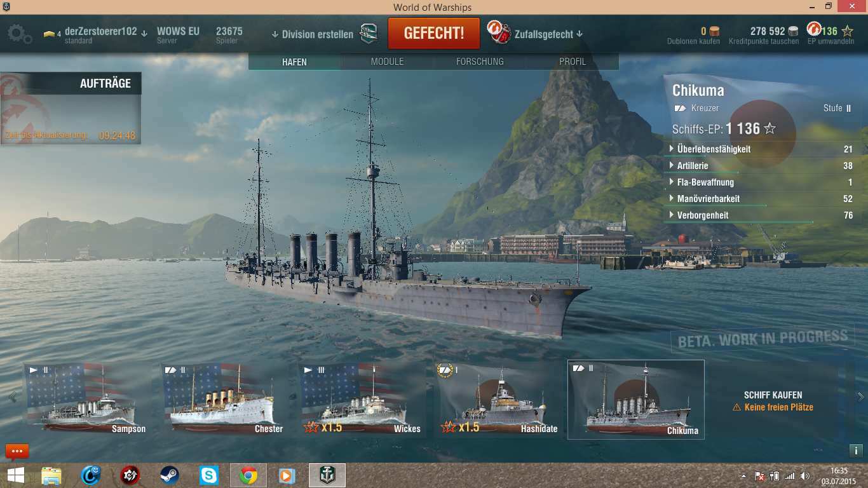Open the Zufallsgefecht battle type dropdown
The height and width of the screenshot is (488, 868).
[x=549, y=34]
